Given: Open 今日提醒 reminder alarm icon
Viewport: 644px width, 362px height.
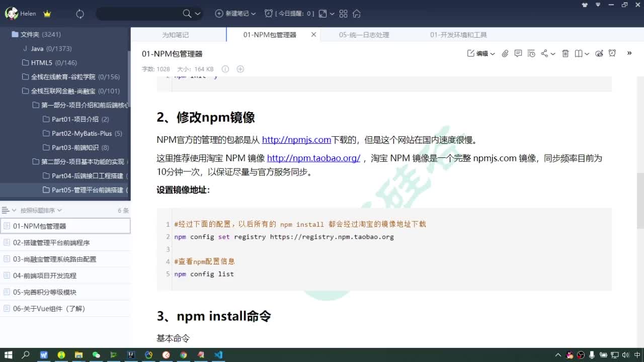Looking at the screenshot, I should click(x=269, y=14).
